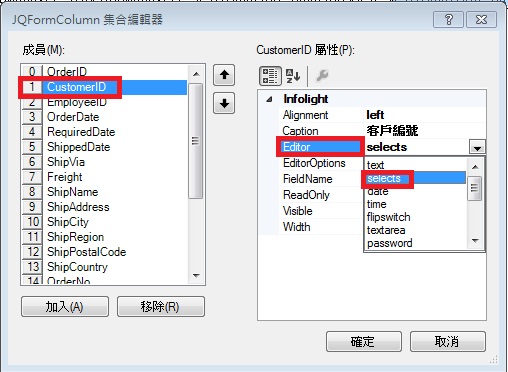Select CustomerID in members list

point(105,87)
